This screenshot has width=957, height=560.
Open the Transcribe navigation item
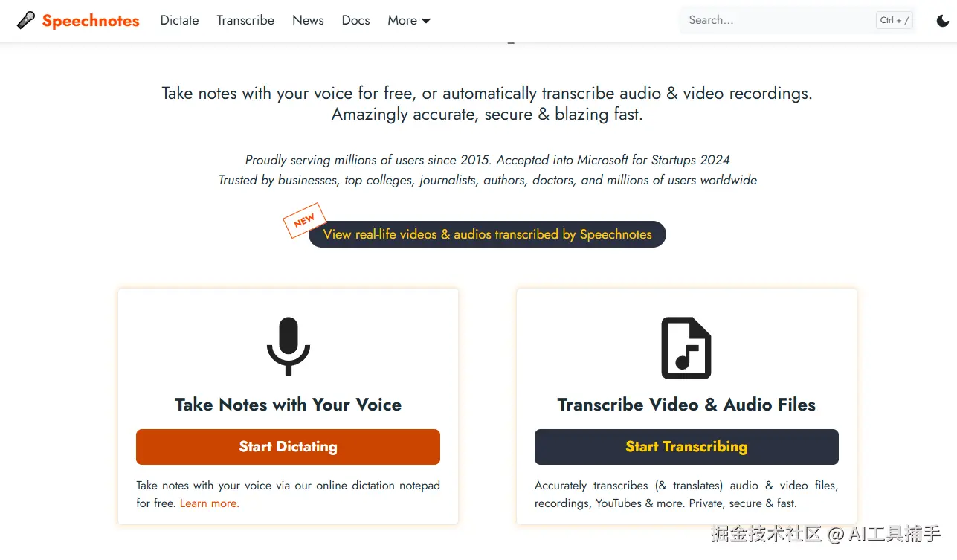(245, 21)
